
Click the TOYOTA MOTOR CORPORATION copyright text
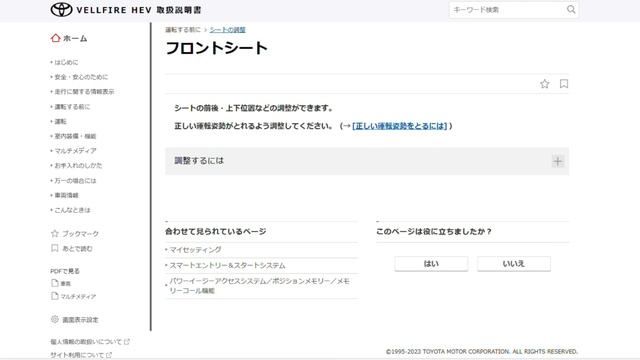point(482,351)
